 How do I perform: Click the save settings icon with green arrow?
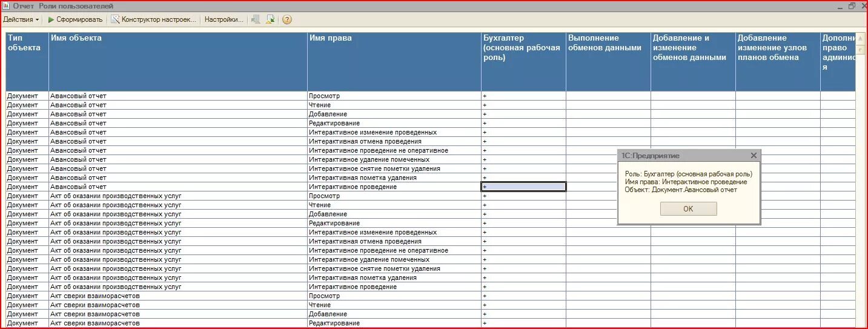coord(271,19)
